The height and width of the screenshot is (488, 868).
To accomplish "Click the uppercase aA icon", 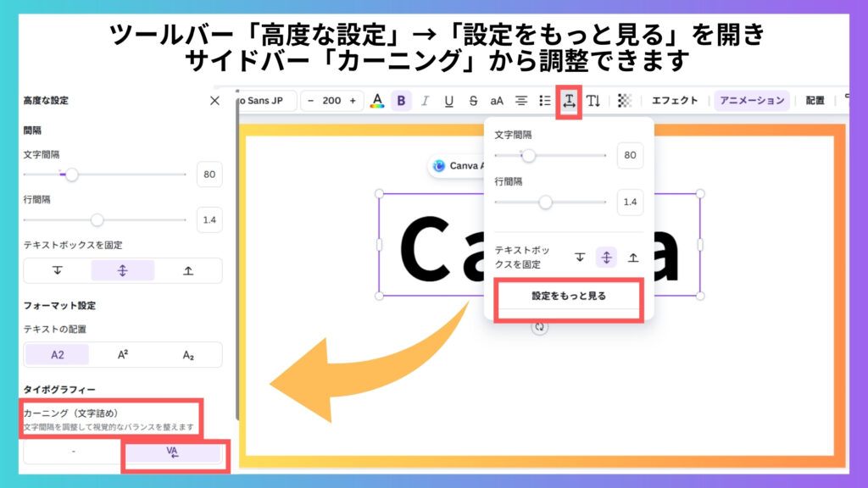I will click(497, 101).
